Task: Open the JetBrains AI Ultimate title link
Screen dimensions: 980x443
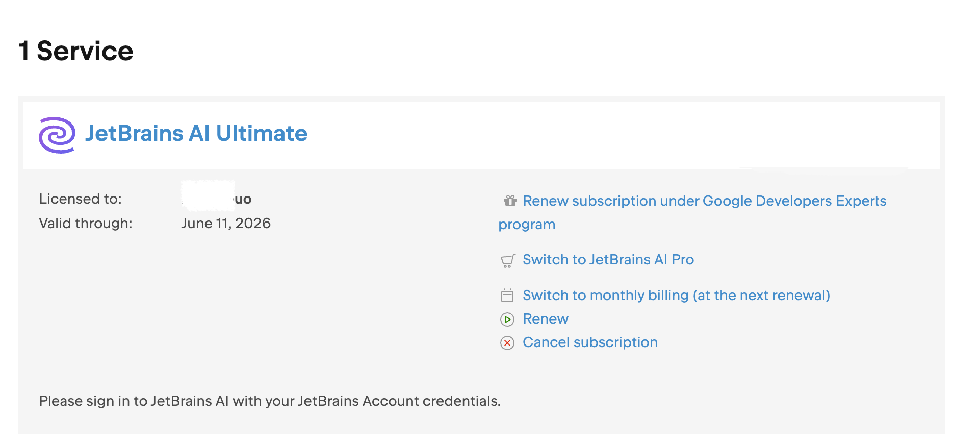Action: (196, 133)
